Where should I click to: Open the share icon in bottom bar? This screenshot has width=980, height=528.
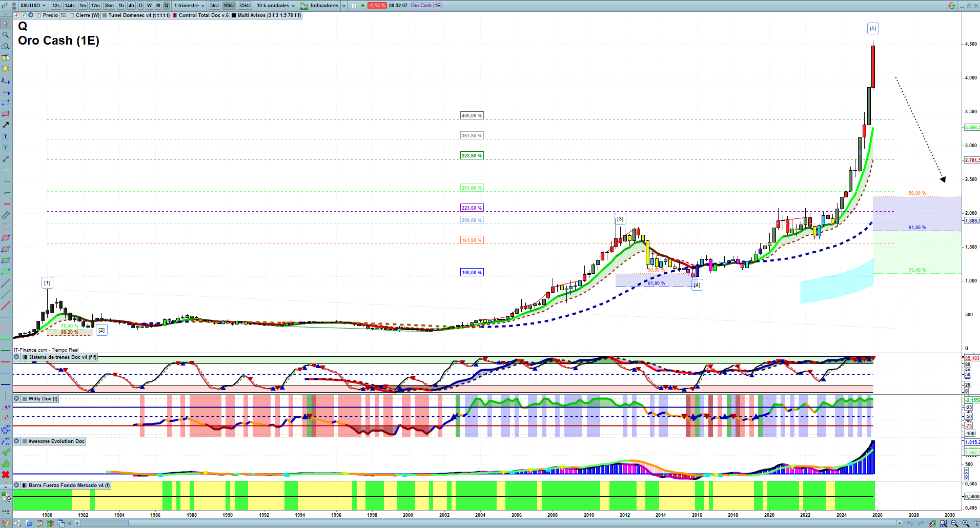pyautogui.click(x=18, y=523)
